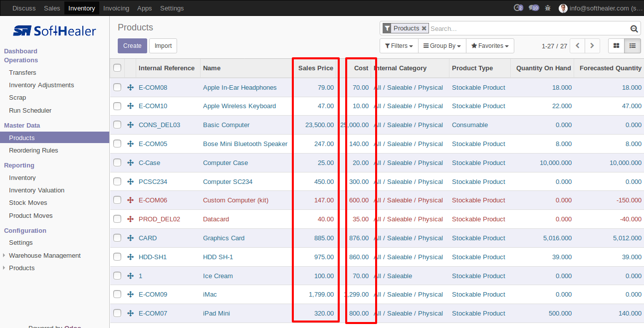Click drag handle of CONS_DEL03 row

pos(130,125)
